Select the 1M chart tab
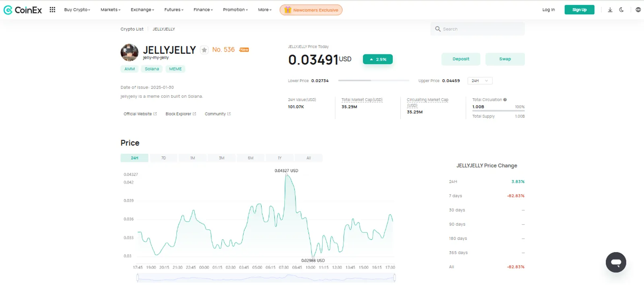The height and width of the screenshot is (285, 644). [192, 158]
